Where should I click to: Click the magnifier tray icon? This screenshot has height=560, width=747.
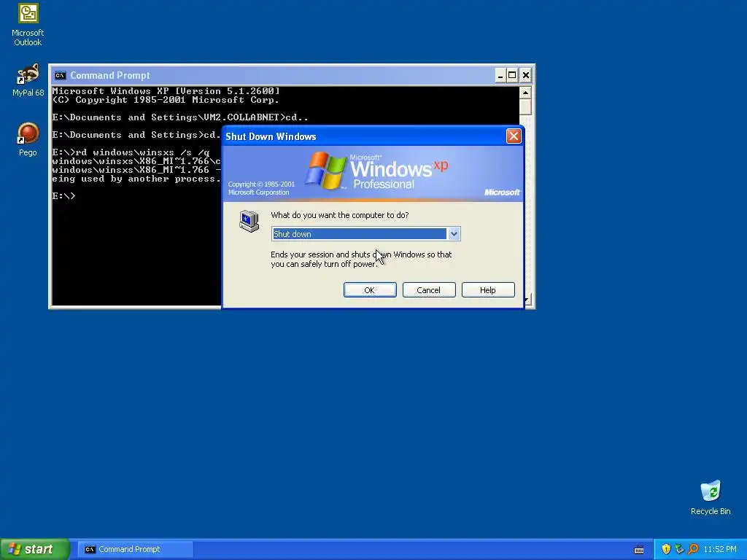693,549
